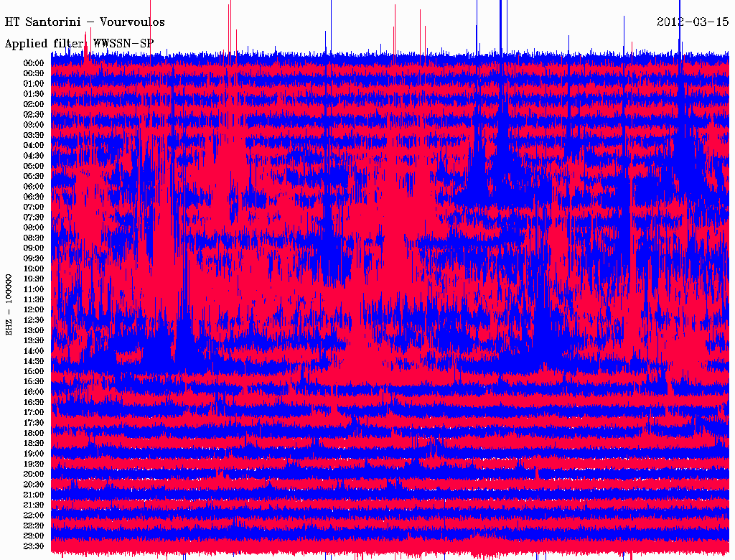Select the '15:30' time label

(34, 381)
